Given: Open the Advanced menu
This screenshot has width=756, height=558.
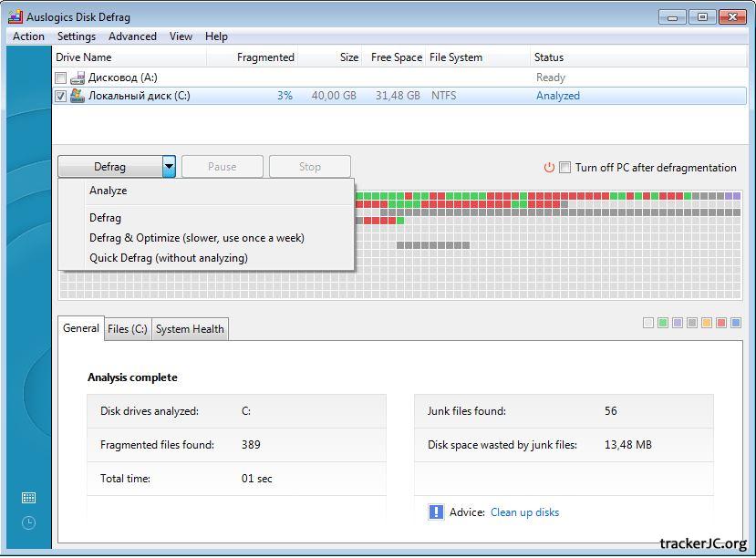Looking at the screenshot, I should pyautogui.click(x=132, y=36).
